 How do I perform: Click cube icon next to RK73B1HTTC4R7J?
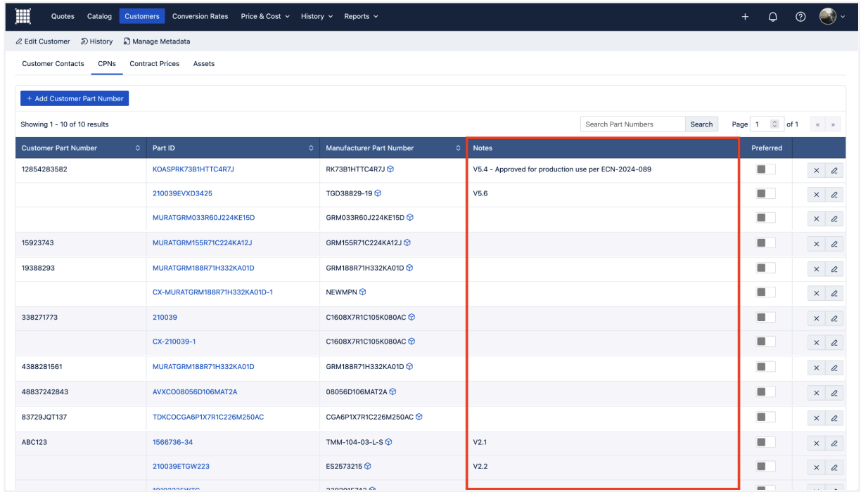point(390,169)
